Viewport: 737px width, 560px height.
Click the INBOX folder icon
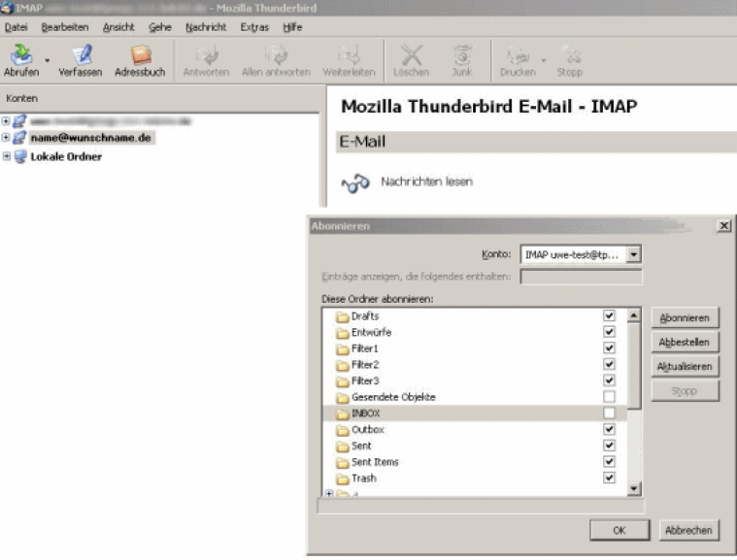[342, 413]
